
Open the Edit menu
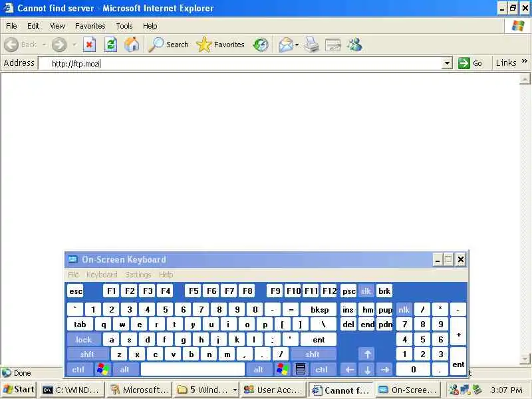tap(33, 26)
